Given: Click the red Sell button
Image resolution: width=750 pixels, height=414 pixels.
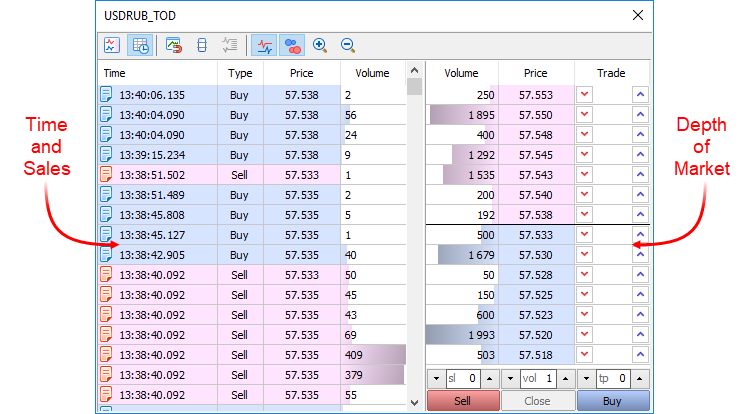Looking at the screenshot, I should (463, 401).
